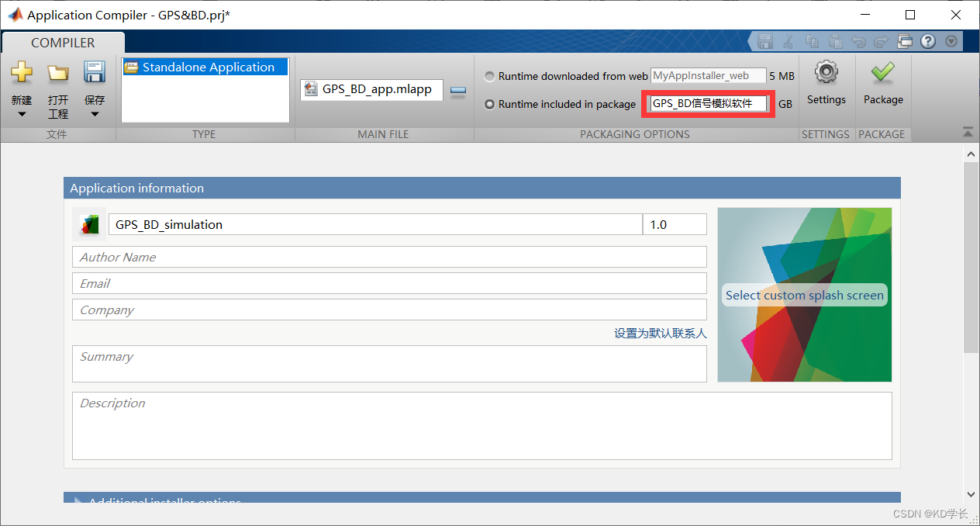This screenshot has height=526, width=980.
Task: Open the Settings gear
Action: [826, 72]
